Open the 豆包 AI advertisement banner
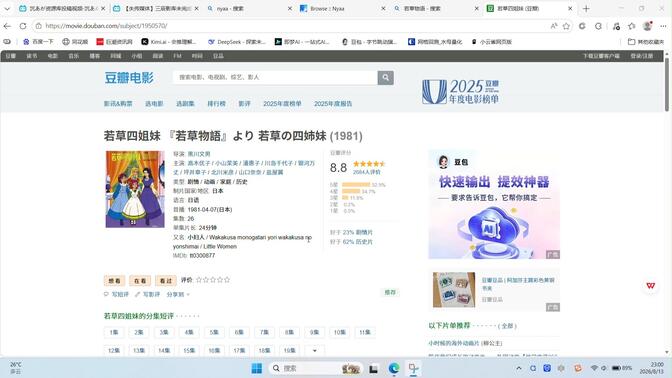This screenshot has width=672, height=378. pos(494,205)
